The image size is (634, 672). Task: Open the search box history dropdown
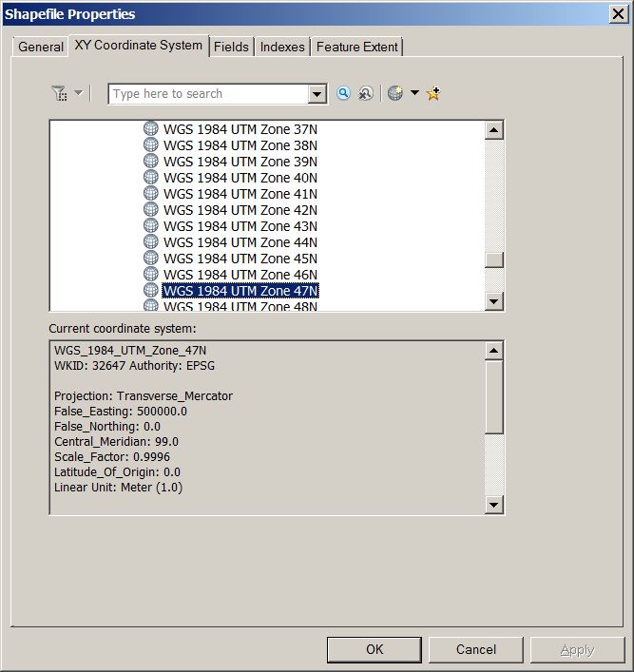point(317,94)
